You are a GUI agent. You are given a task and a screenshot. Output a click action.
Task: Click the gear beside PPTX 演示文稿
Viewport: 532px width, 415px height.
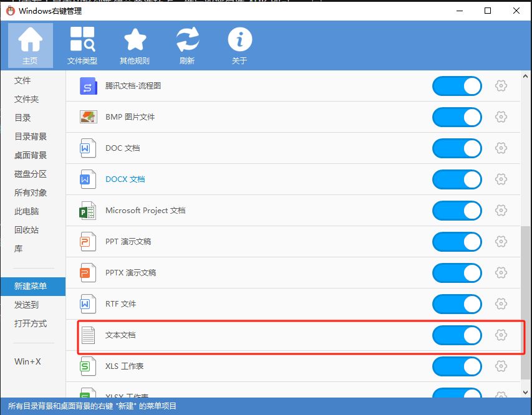click(x=500, y=273)
